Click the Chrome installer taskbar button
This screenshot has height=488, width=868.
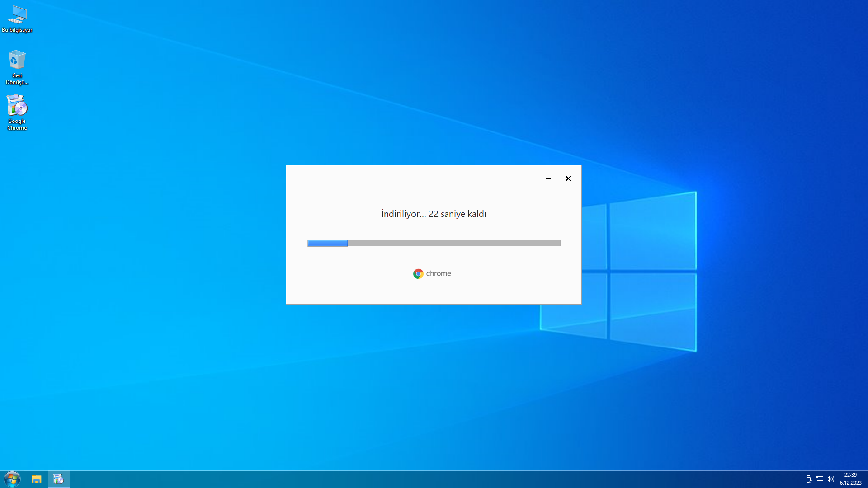coord(58,479)
